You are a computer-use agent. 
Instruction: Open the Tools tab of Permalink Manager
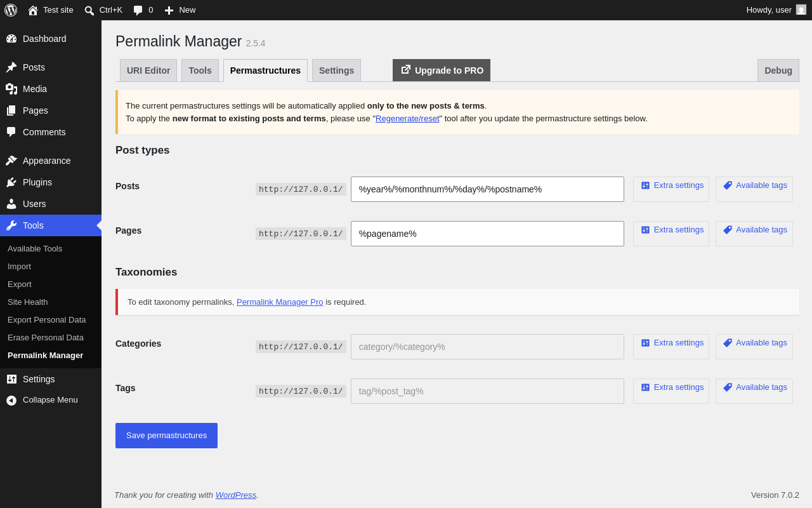(200, 70)
